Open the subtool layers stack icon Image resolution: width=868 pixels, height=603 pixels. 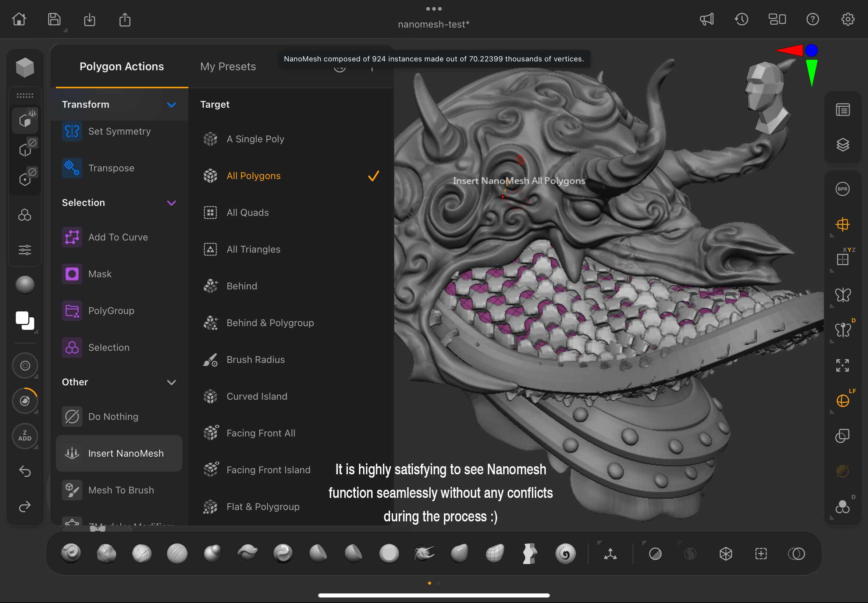pyautogui.click(x=842, y=145)
